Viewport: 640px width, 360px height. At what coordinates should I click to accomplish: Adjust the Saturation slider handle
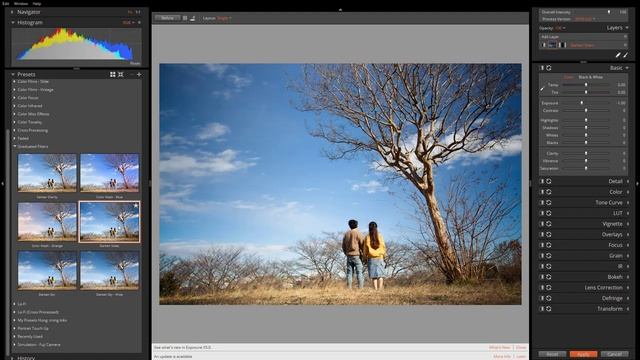click(x=586, y=168)
